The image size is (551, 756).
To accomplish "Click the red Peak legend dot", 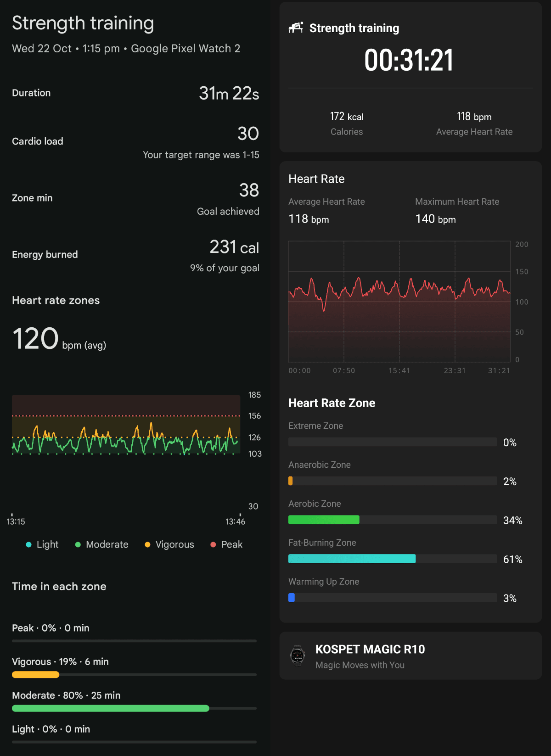I will pyautogui.click(x=213, y=544).
